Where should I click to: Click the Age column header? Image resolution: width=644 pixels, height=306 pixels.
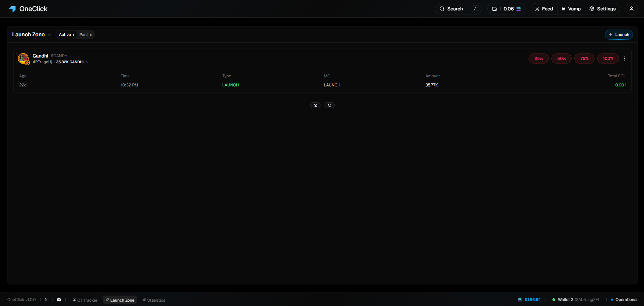pos(23,76)
